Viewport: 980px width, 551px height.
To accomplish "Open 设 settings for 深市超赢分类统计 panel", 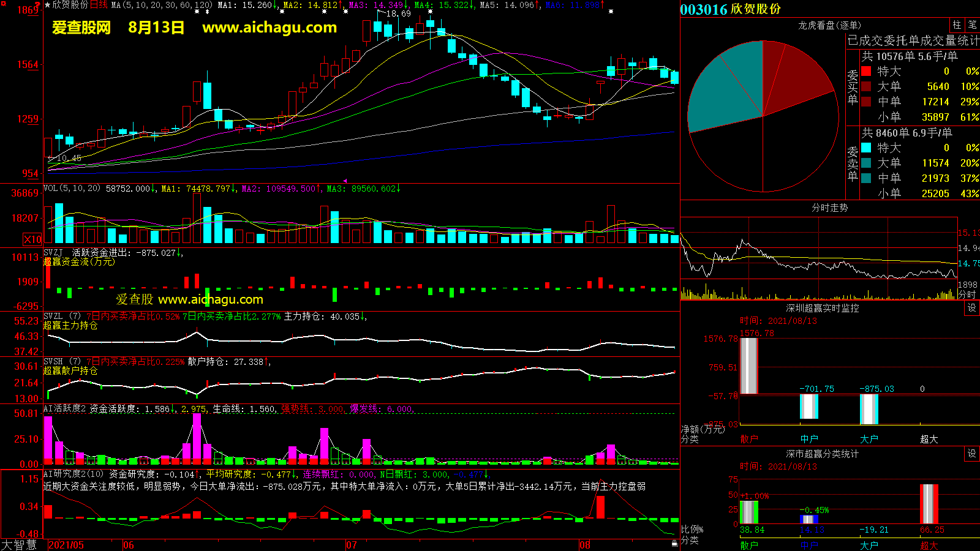I will click(971, 454).
